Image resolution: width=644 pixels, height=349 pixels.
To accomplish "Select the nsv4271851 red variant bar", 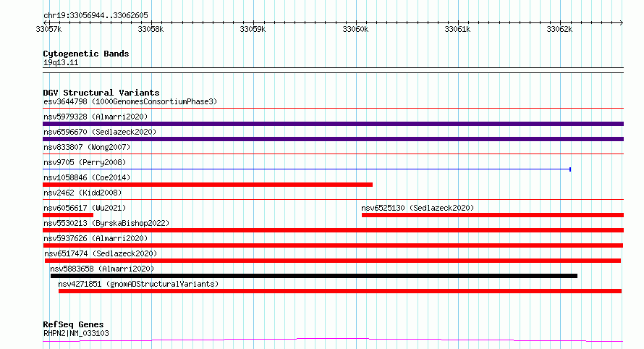I will [x=340, y=291].
